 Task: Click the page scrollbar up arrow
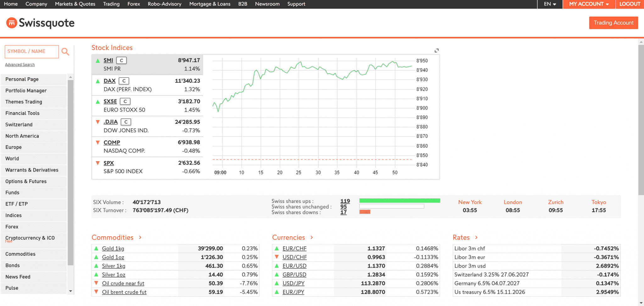coord(641,42)
